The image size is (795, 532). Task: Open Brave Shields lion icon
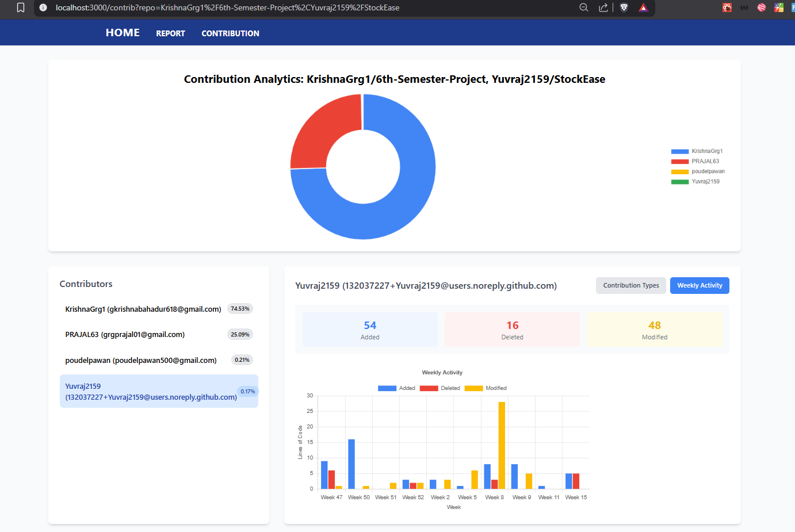click(x=624, y=7)
